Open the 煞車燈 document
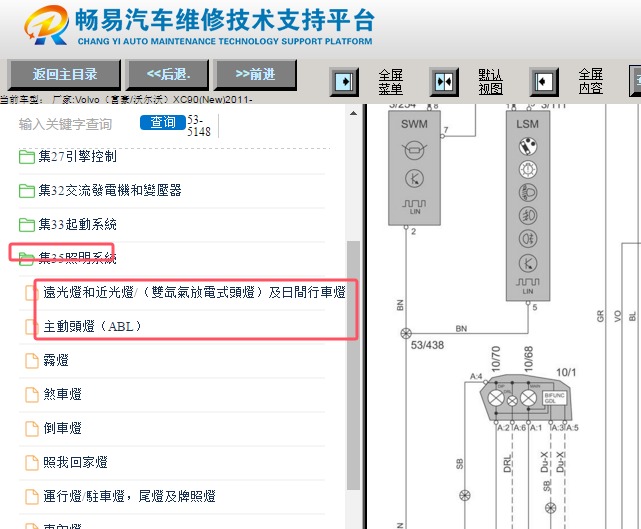Screen dimensions: 641x529 pos(63,394)
